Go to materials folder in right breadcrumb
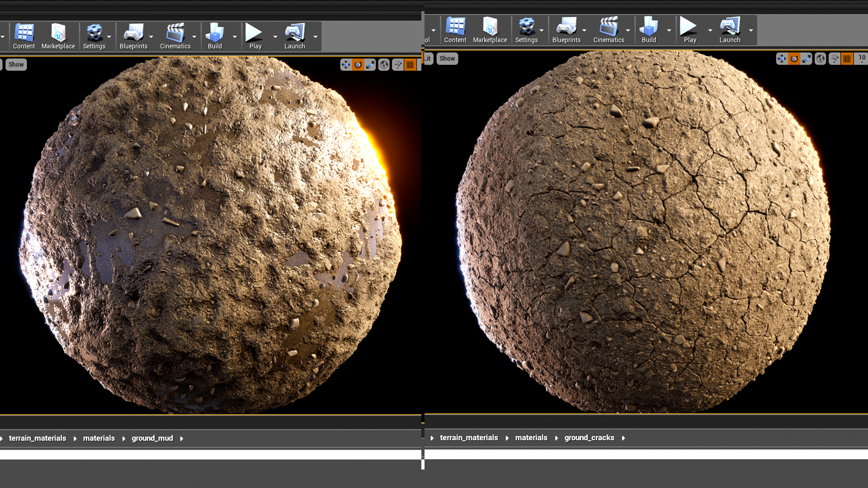 click(531, 438)
